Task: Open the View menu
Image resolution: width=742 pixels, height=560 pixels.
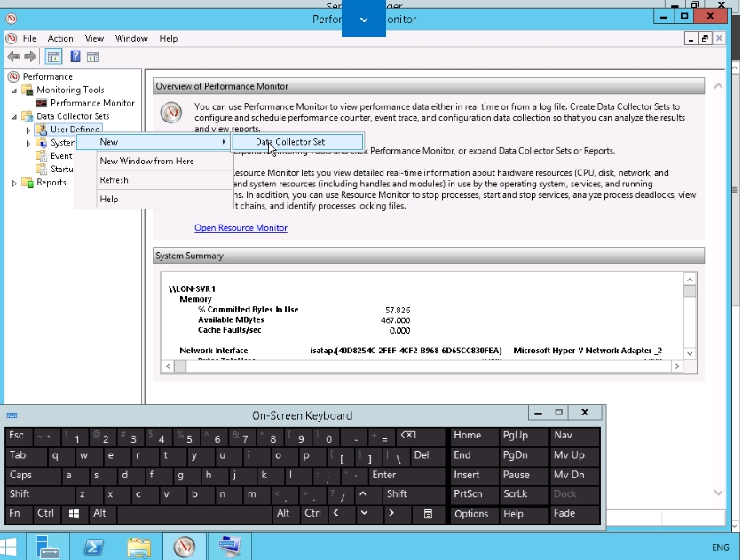Action: 94,39
